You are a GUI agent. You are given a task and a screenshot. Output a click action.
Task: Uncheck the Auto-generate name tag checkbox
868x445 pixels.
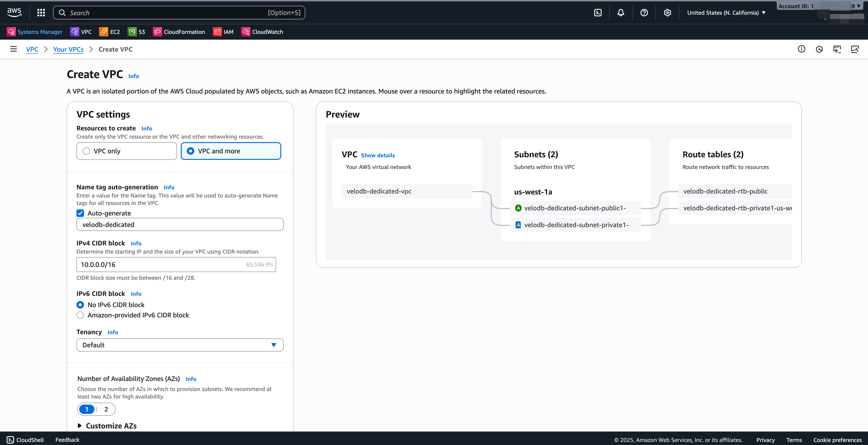click(80, 213)
